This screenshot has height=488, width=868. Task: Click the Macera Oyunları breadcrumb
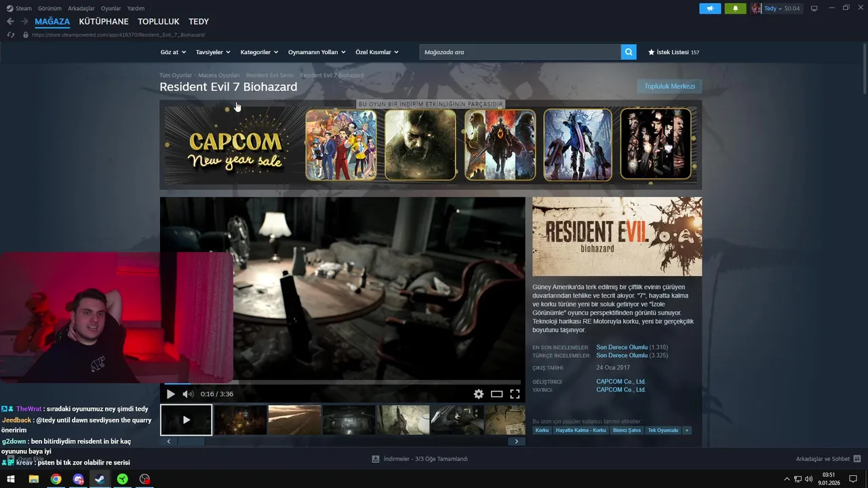pos(219,75)
